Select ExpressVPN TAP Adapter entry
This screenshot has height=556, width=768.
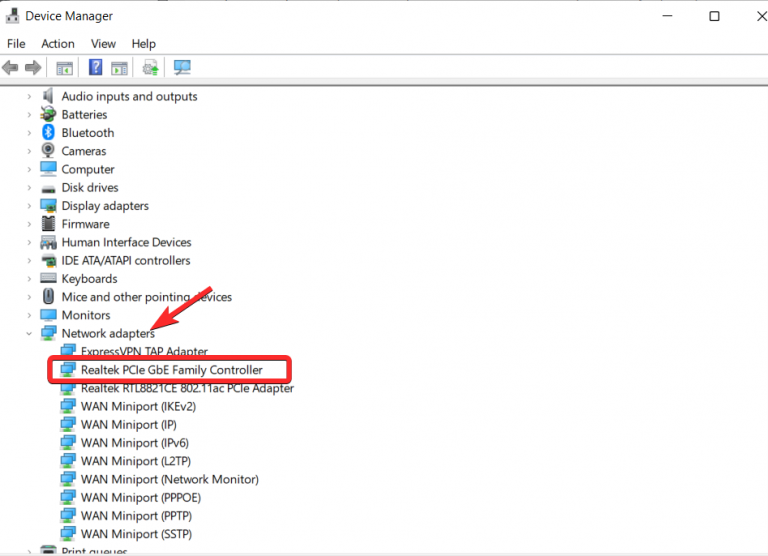point(144,351)
